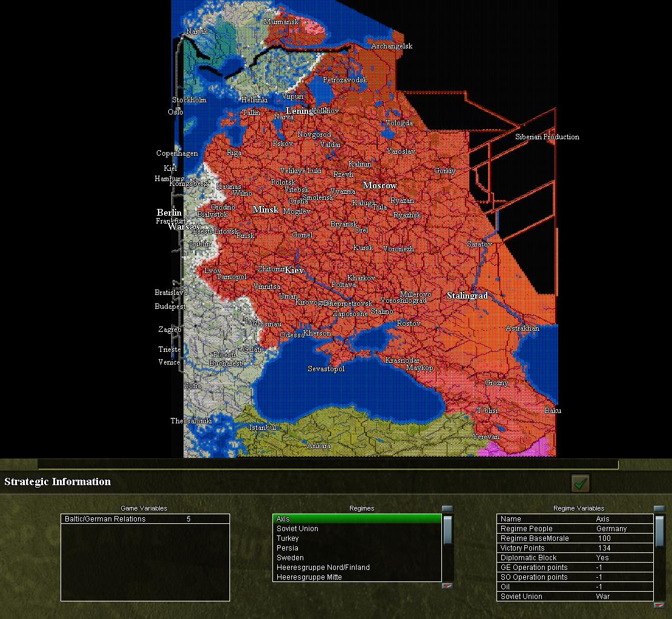Click the Victory Points row
The image size is (672, 619).
coord(575,548)
